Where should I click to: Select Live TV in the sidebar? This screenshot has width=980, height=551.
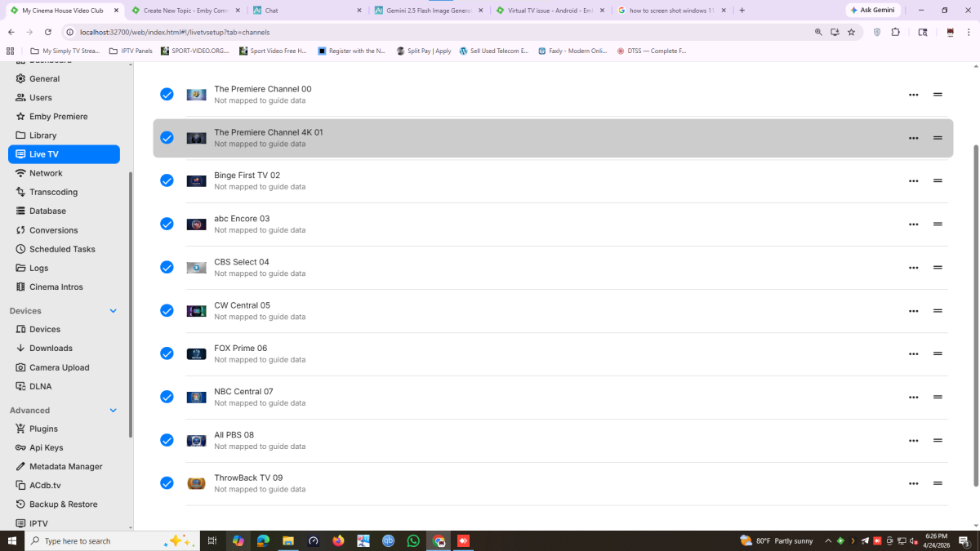pos(64,154)
